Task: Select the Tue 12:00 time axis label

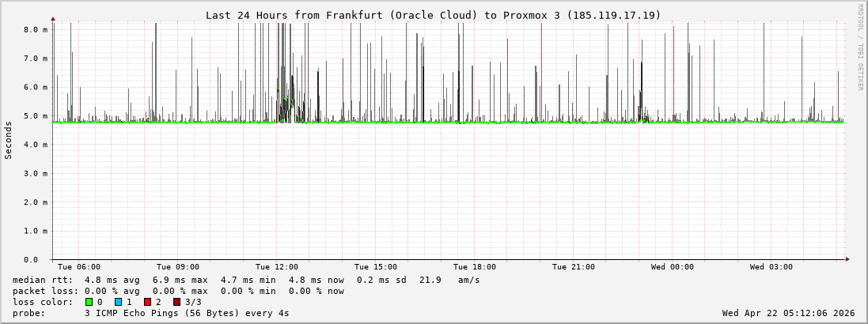Action: pos(277,267)
